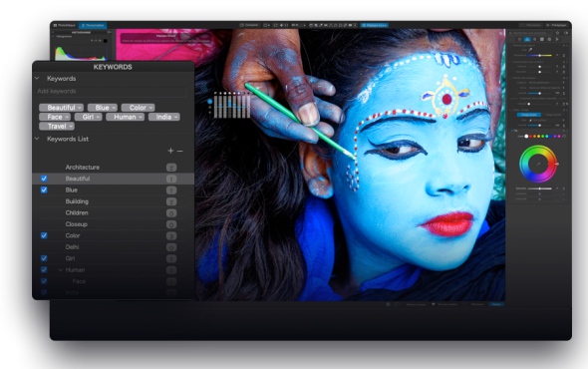Select the Building row in Keywords List
The height and width of the screenshot is (369, 588).
(114, 201)
